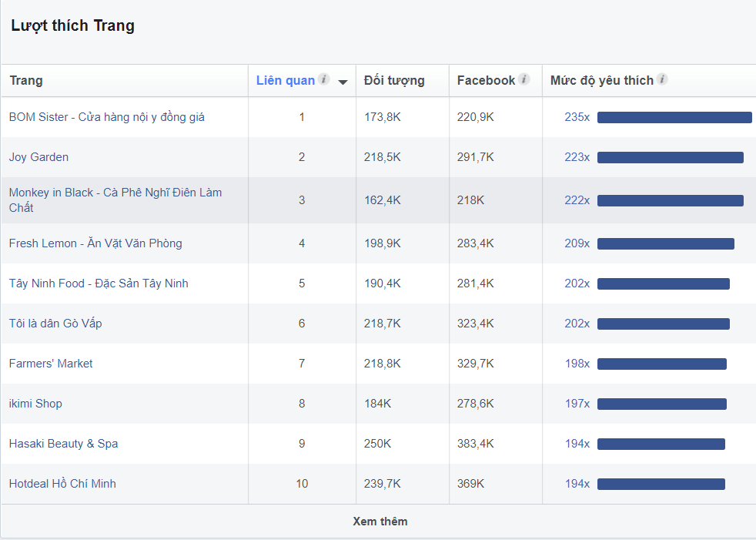Click the Lượt thích Trang heading
The width and height of the screenshot is (756, 540).
pos(73,25)
